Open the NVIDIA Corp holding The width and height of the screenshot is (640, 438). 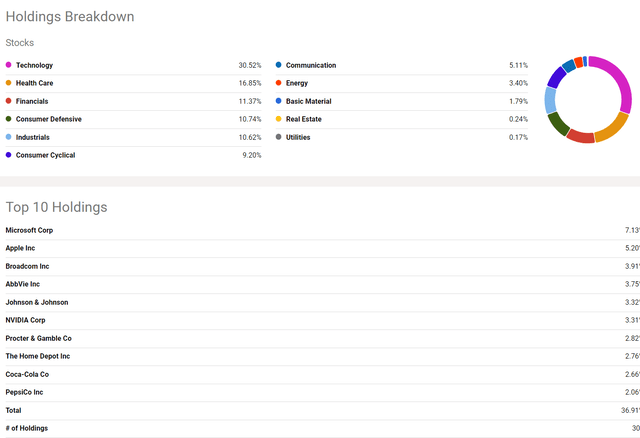25,320
